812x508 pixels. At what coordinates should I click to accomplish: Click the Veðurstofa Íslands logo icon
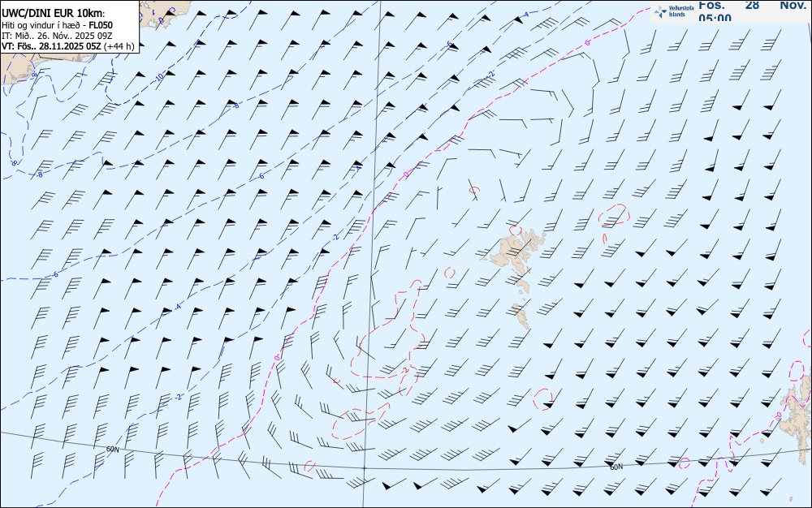[x=660, y=11]
